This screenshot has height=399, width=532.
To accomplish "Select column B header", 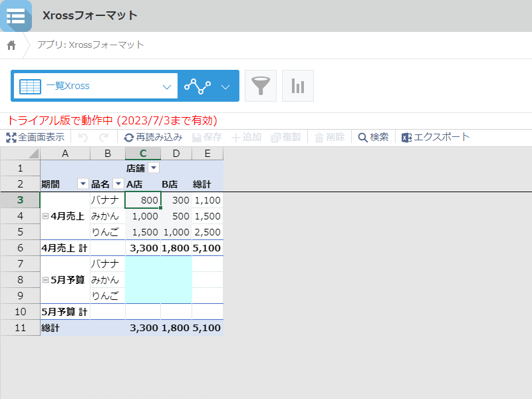I will [x=108, y=154].
